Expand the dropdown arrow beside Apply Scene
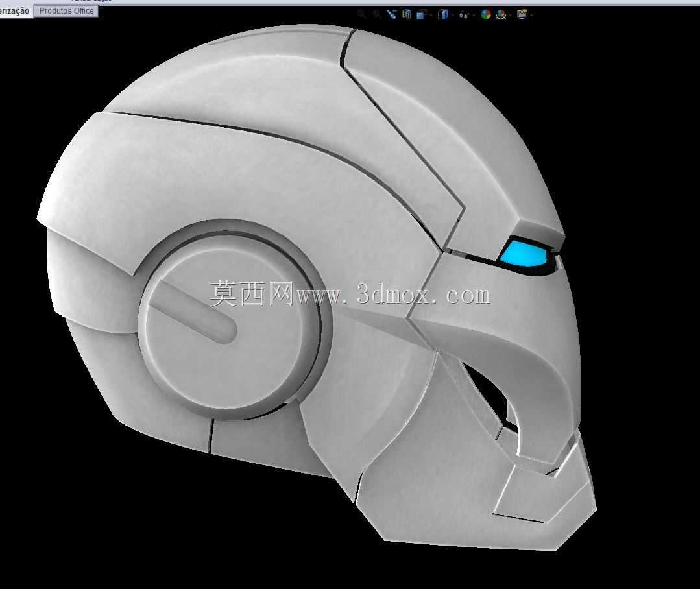 tap(511, 15)
